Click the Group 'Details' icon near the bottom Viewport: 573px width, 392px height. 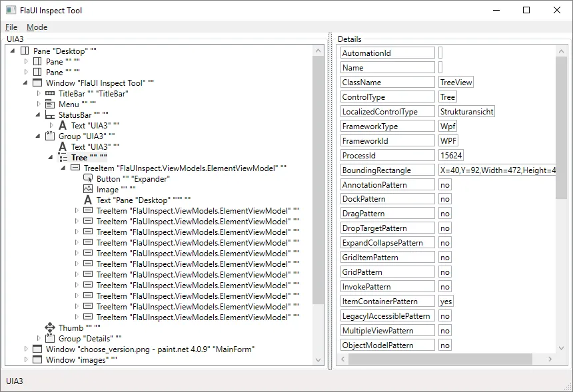point(49,338)
